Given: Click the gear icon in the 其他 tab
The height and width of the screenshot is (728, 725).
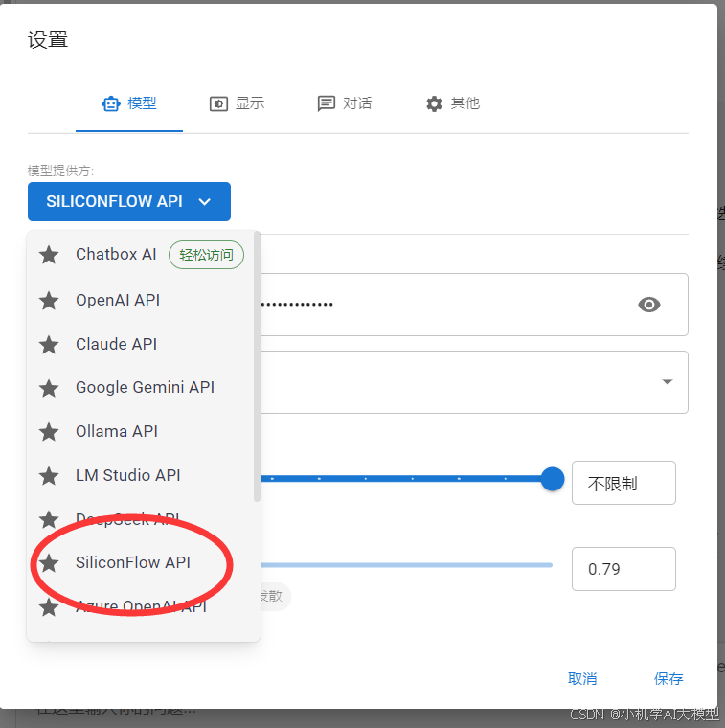Looking at the screenshot, I should (x=434, y=104).
